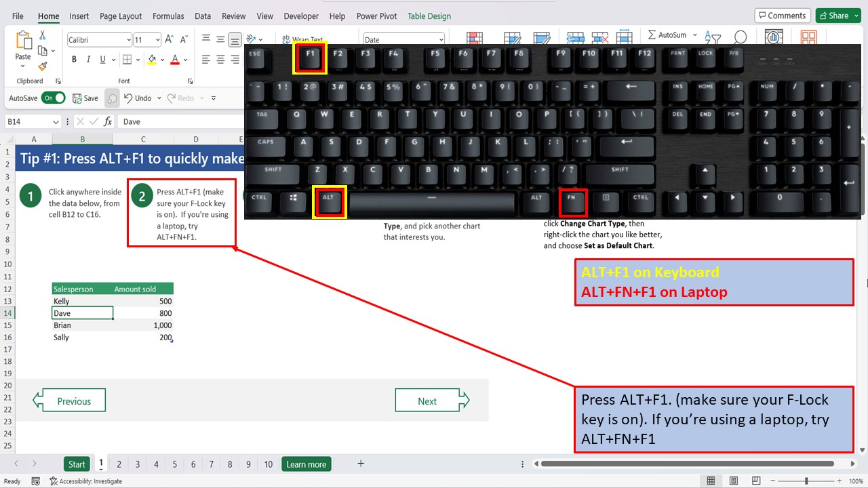Screen dimensions: 868x488
Task: Open the Learn more sheet tab
Action: pyautogui.click(x=306, y=464)
